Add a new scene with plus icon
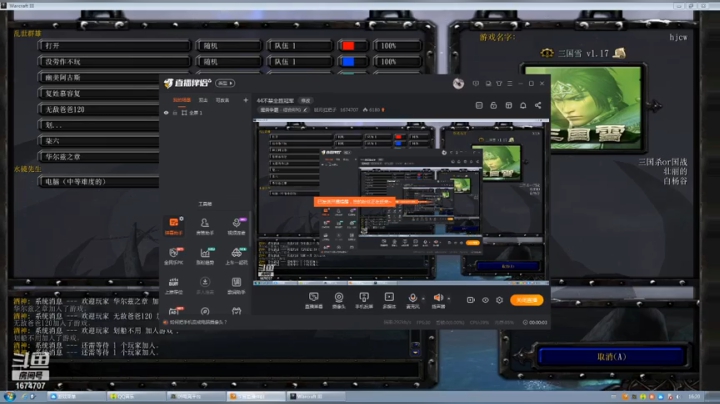Screen dimensions: 720x404 [246, 100]
